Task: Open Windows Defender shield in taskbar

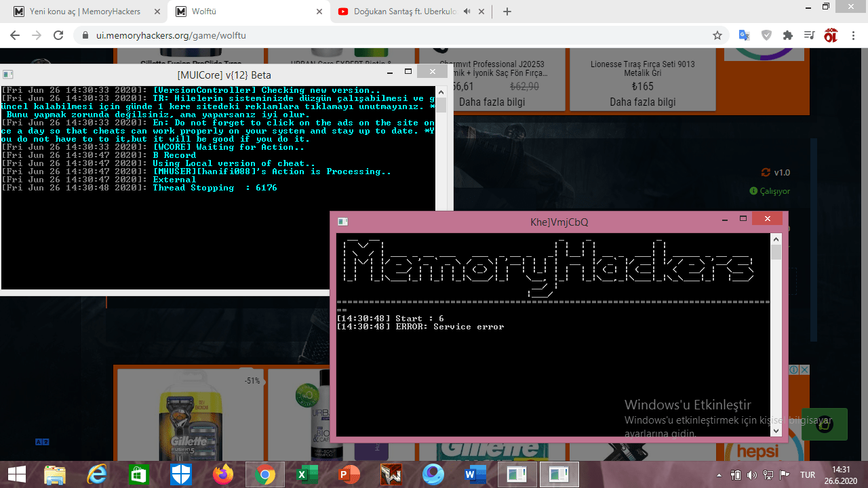Action: click(180, 474)
